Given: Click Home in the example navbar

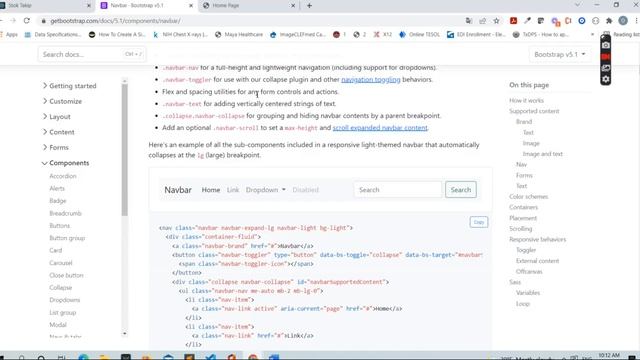Looking at the screenshot, I should tap(211, 190).
